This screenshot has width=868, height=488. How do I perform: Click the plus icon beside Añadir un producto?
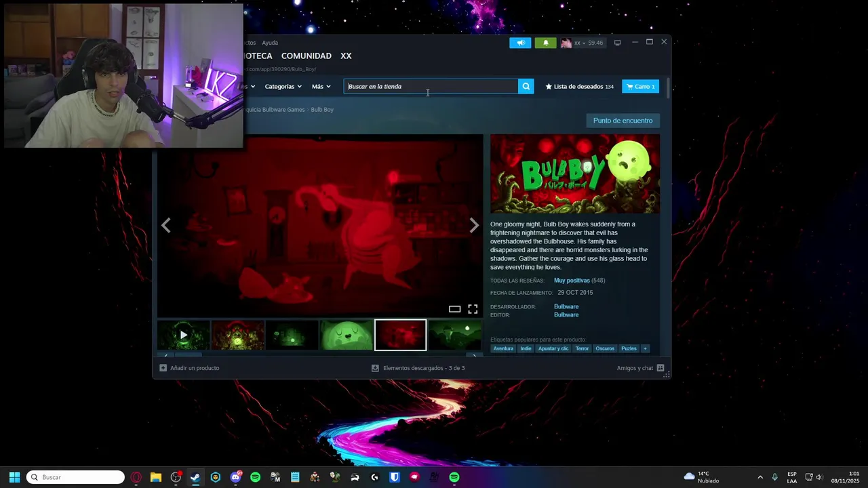[163, 368]
